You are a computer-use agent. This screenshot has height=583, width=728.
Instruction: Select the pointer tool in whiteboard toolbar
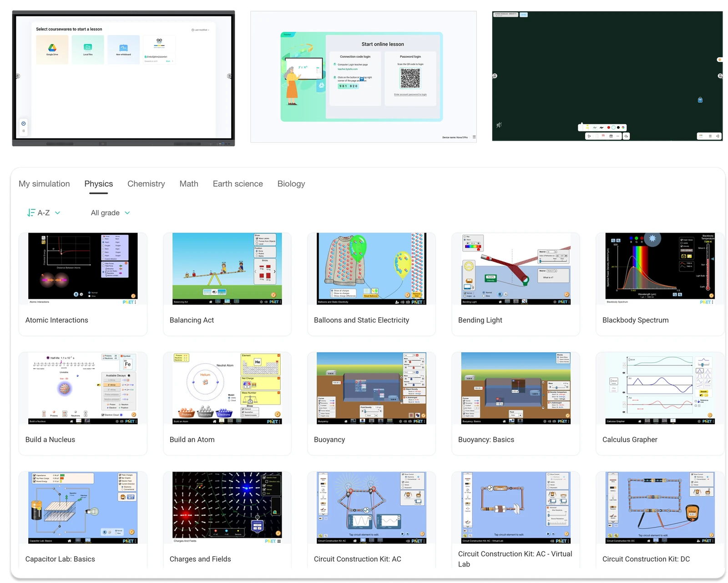589,136
